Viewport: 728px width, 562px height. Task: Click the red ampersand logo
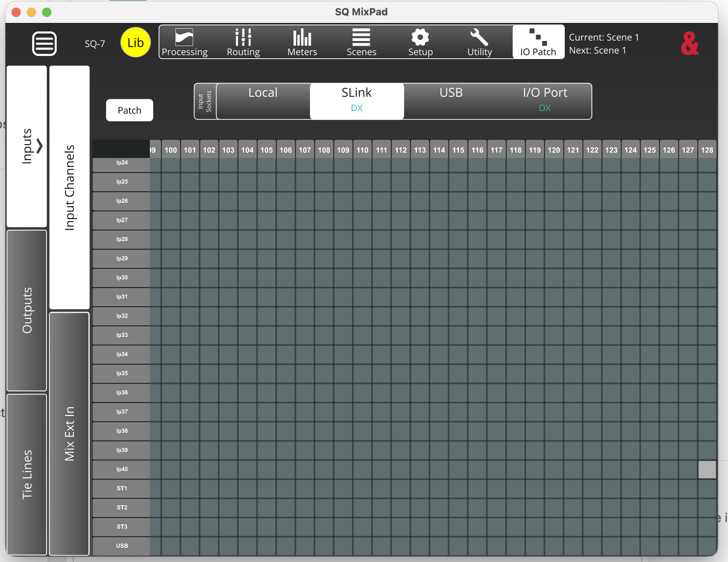click(690, 43)
